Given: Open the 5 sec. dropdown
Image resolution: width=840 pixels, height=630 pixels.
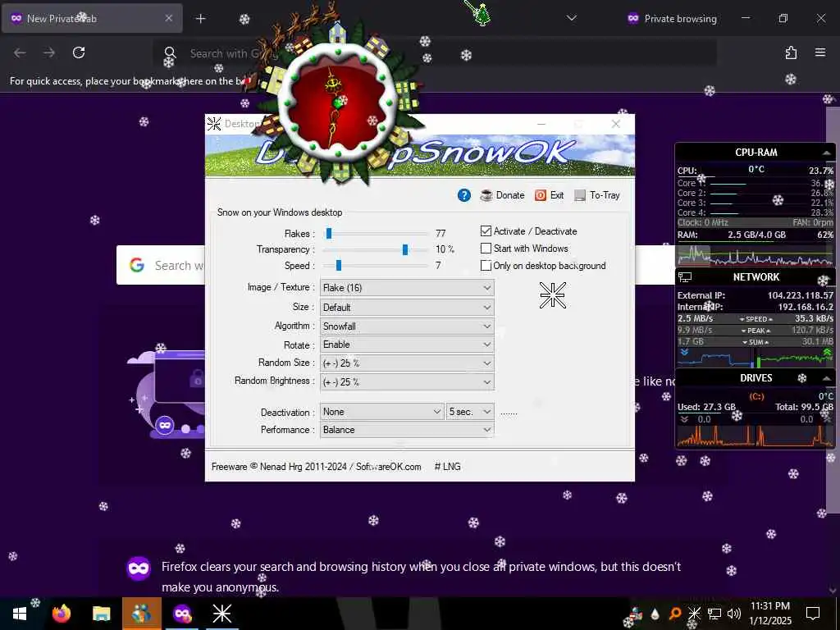Looking at the screenshot, I should pyautogui.click(x=470, y=412).
